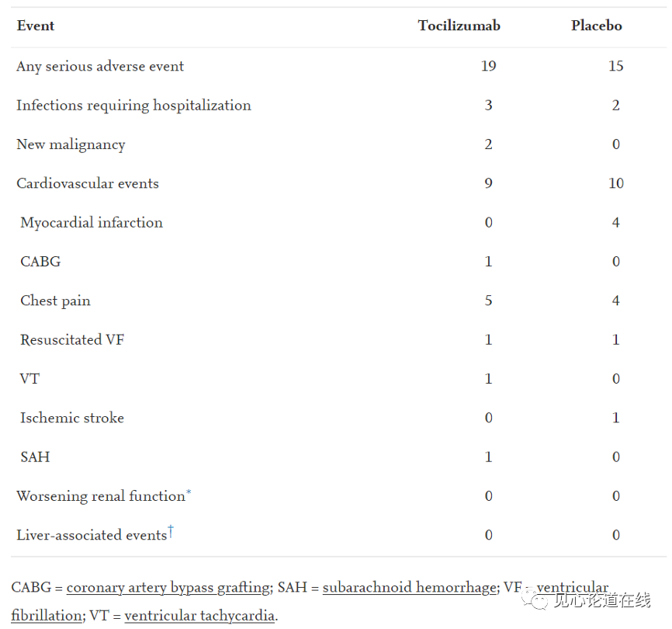This screenshot has width=672, height=629.
Task: Follow the subarachnoid hemorrhage link
Action: tap(409, 588)
